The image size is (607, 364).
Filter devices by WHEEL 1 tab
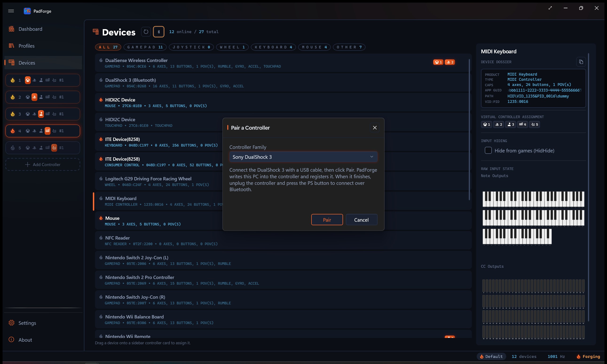232,47
